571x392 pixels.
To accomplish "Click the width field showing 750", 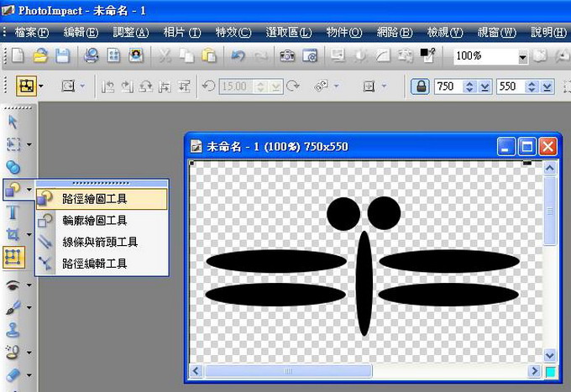I will pyautogui.click(x=448, y=86).
